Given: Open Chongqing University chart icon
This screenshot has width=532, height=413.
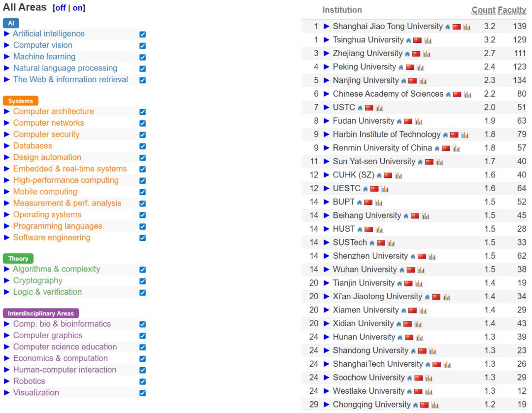Looking at the screenshot, I should (435, 405).
